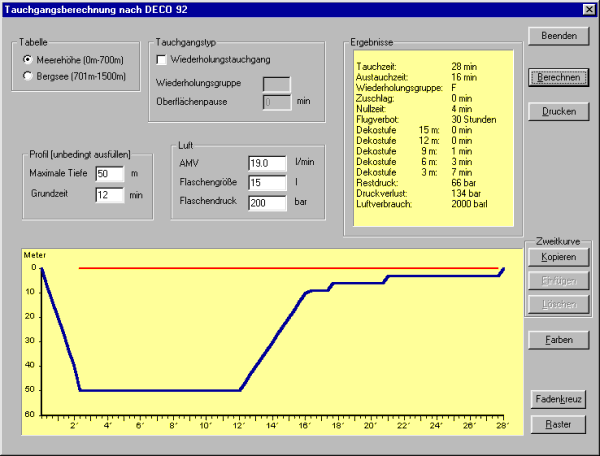The width and height of the screenshot is (600, 456).
Task: Print results using the Drucken button
Action: (558, 111)
